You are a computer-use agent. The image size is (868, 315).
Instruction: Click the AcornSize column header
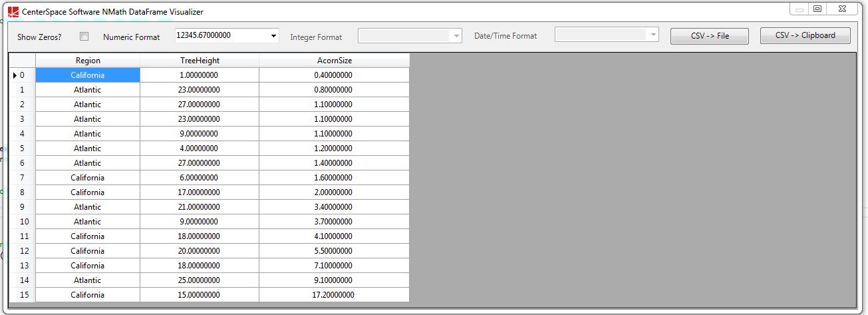pyautogui.click(x=334, y=61)
